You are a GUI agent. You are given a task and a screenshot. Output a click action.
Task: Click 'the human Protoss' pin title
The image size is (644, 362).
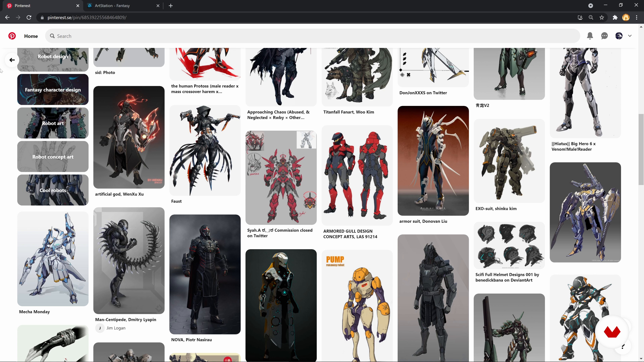205,89
